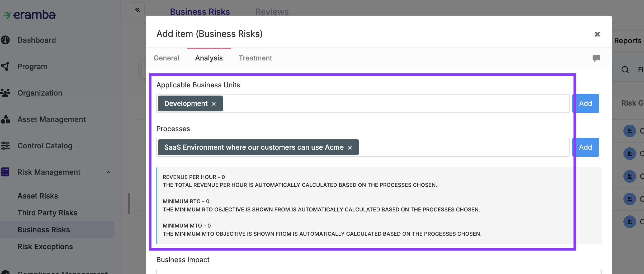The width and height of the screenshot is (644, 274).
Task: Open the Applicable Business Units select field
Action: pos(396,103)
